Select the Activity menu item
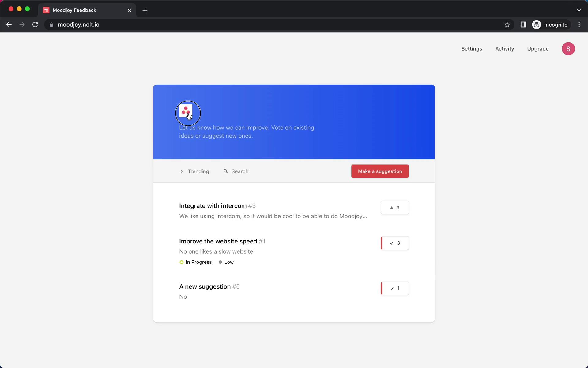 pos(504,48)
